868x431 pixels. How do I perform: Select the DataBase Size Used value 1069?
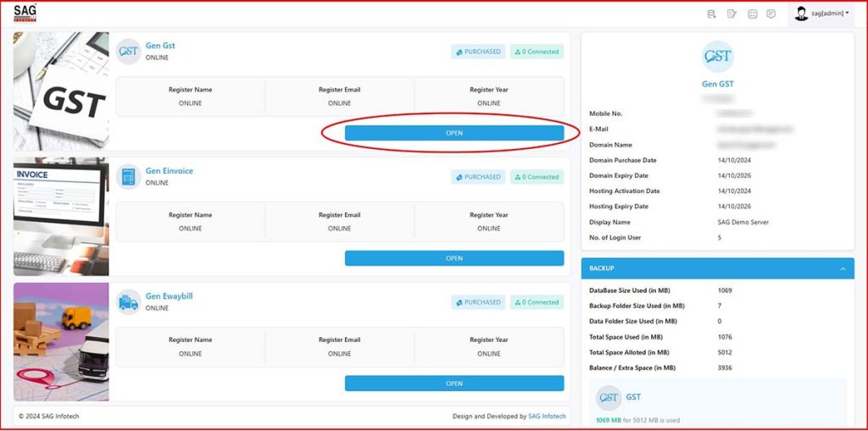(x=725, y=290)
